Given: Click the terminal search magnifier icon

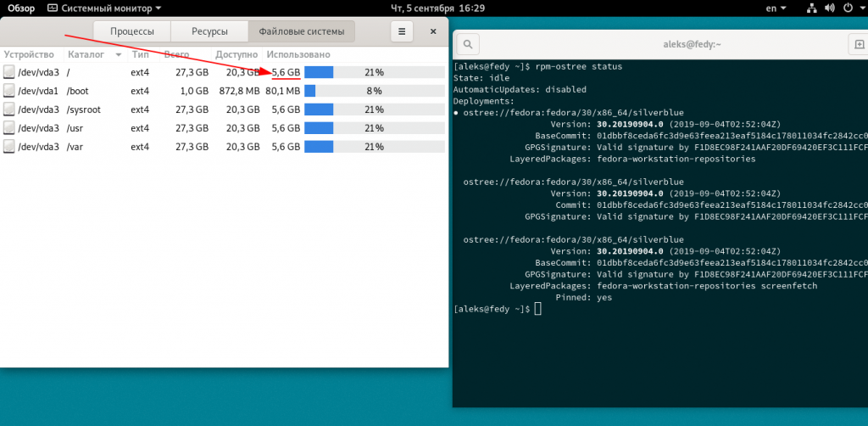Looking at the screenshot, I should tap(468, 43).
